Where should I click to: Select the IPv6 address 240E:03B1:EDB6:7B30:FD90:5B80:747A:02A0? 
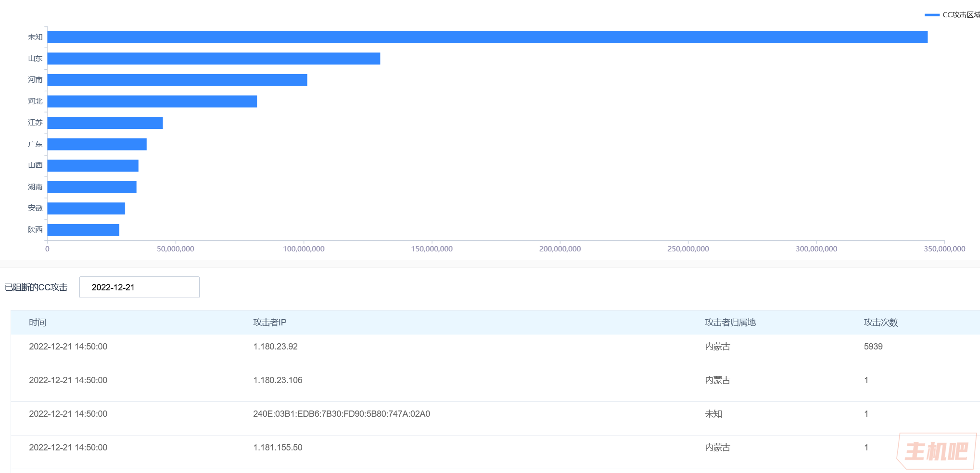(x=342, y=414)
